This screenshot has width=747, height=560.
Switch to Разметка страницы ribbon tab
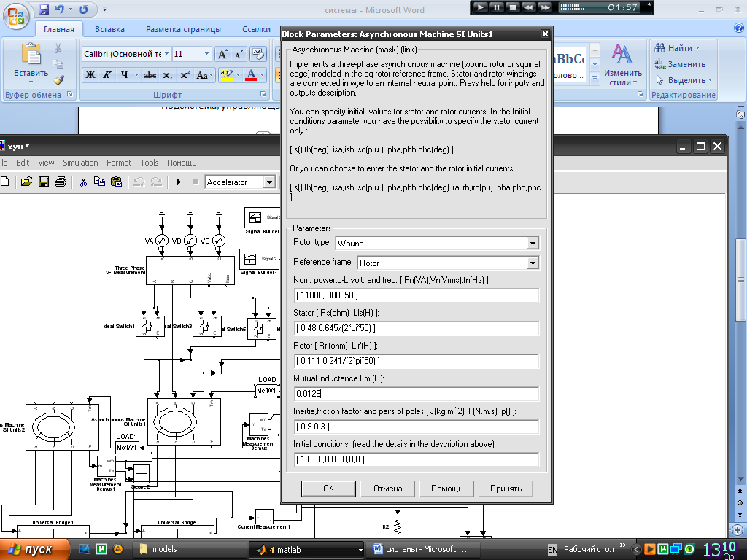[x=183, y=29]
